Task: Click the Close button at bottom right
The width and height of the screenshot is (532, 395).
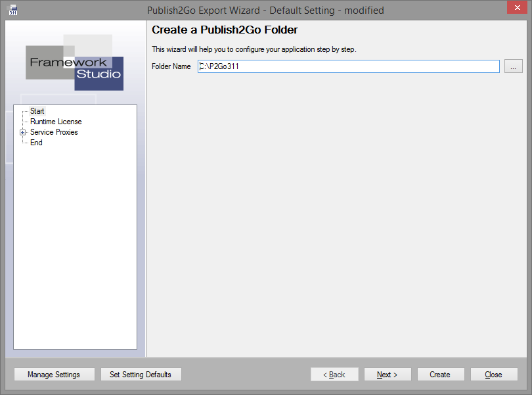Action: pyautogui.click(x=494, y=374)
